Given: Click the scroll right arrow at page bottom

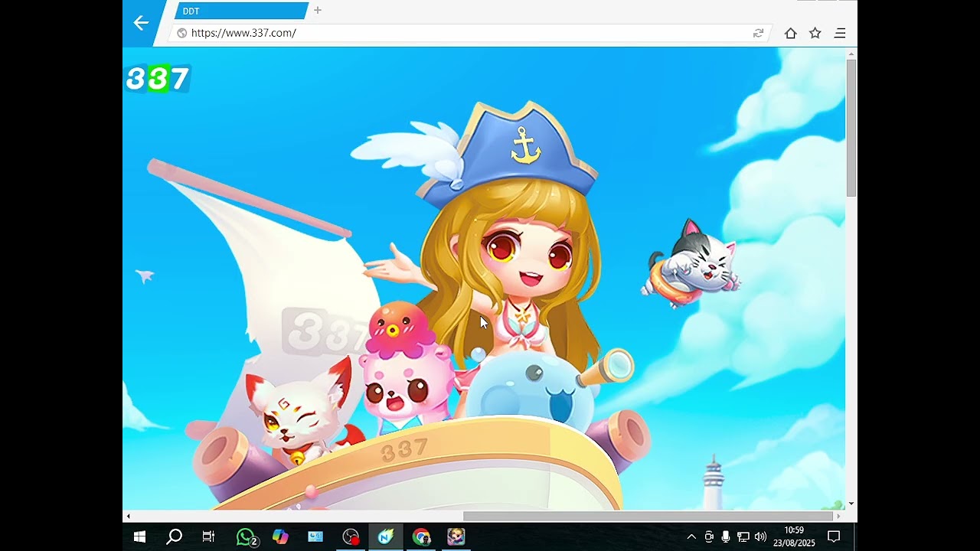Looking at the screenshot, I should click(840, 517).
